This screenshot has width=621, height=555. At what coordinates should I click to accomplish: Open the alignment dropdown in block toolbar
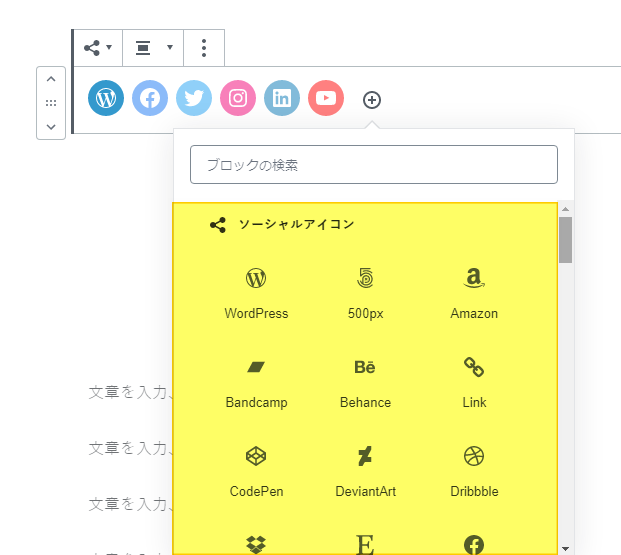153,48
